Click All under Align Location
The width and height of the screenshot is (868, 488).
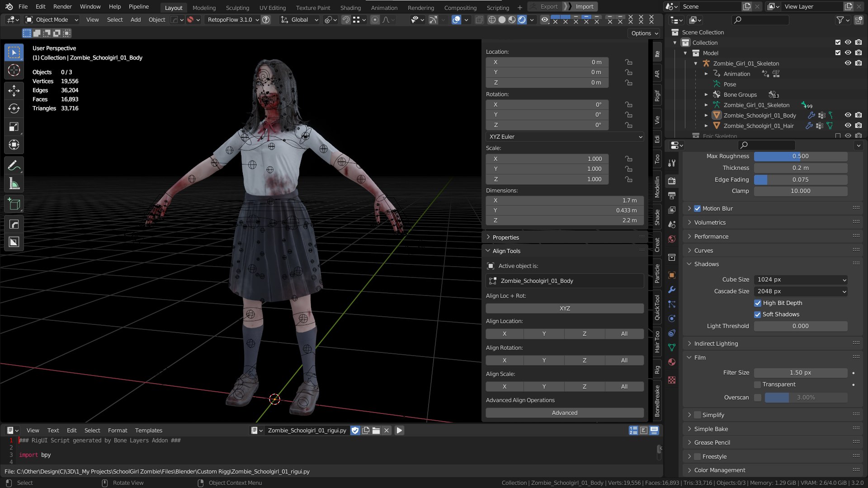coord(624,334)
